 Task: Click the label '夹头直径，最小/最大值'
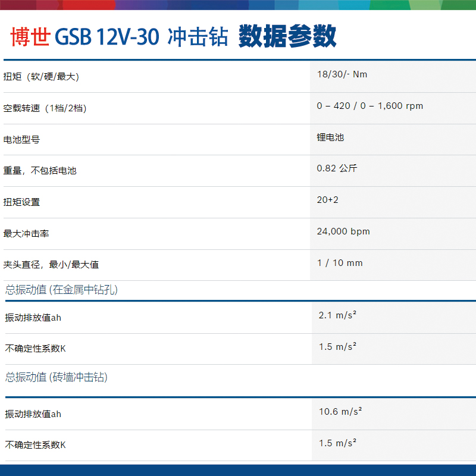click(x=51, y=265)
